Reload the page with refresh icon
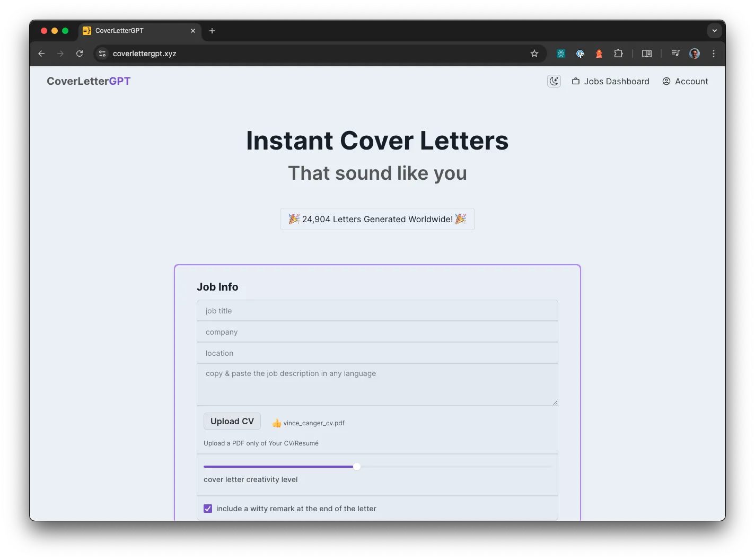Viewport: 755px width, 560px height. 79,54
